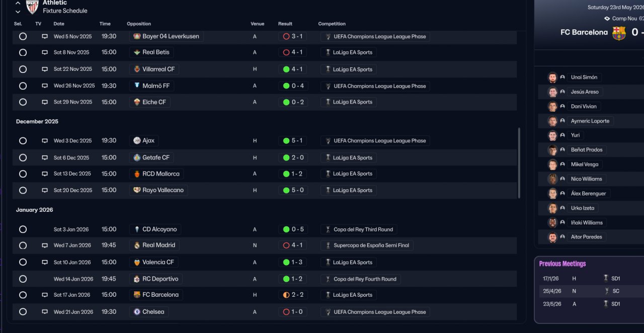This screenshot has height=333, width=644.
Task: Click the Opposition column header
Action: [x=139, y=24]
